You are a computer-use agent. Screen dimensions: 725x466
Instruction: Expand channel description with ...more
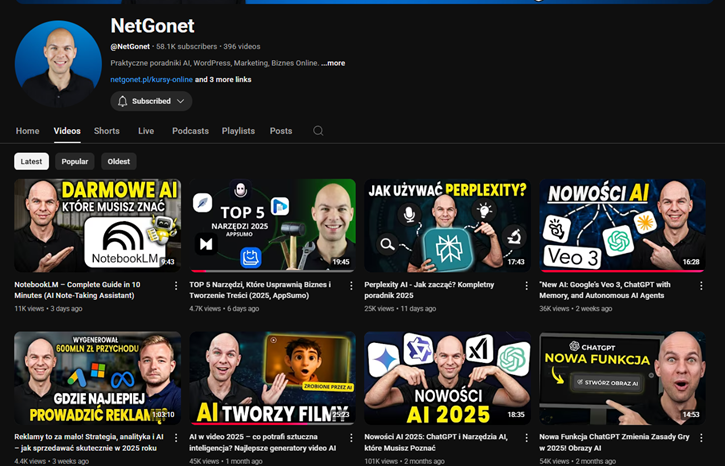pos(333,63)
